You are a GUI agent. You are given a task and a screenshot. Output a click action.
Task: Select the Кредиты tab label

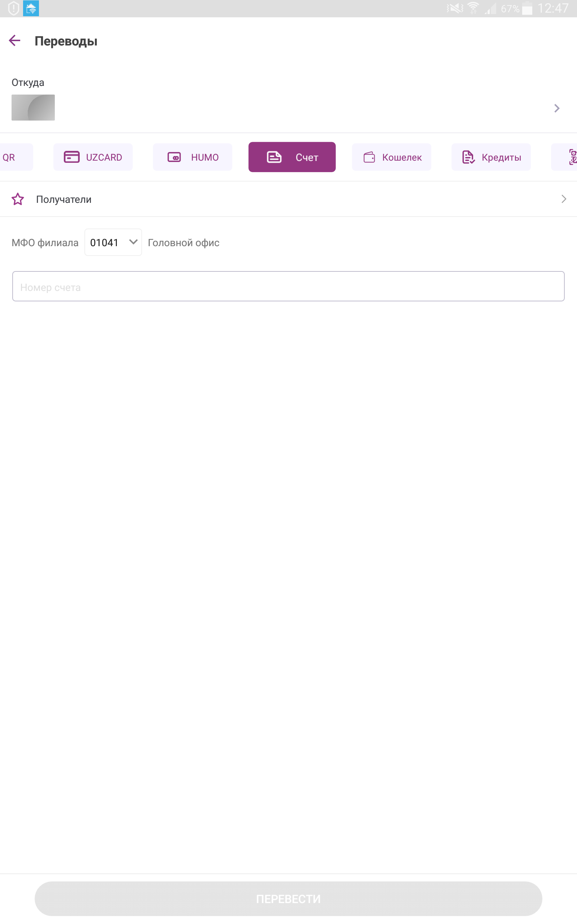click(x=501, y=157)
